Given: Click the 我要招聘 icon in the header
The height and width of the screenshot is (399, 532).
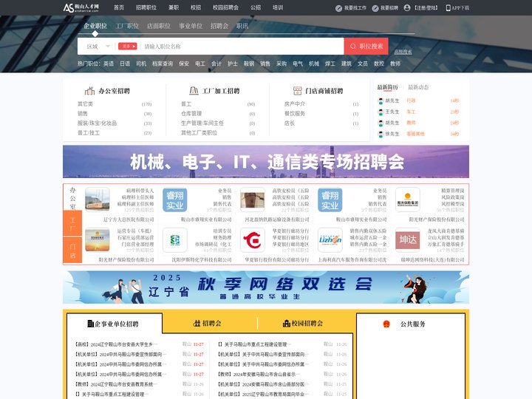Looking at the screenshot, I should tap(375, 8).
